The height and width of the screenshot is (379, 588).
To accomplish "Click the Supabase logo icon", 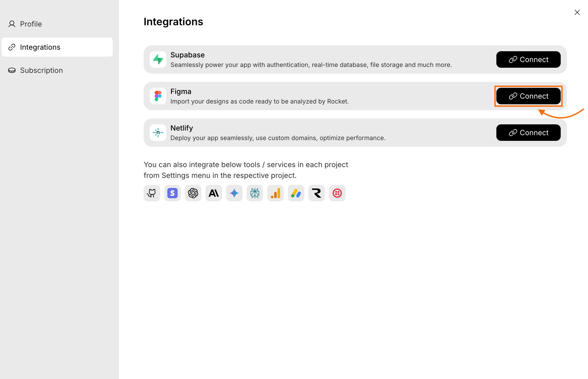I will pyautogui.click(x=158, y=59).
